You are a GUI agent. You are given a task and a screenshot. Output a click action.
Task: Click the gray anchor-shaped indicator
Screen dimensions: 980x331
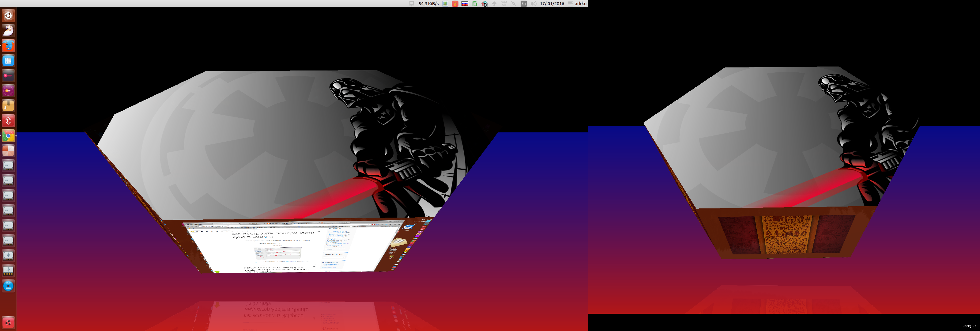(x=504, y=3)
